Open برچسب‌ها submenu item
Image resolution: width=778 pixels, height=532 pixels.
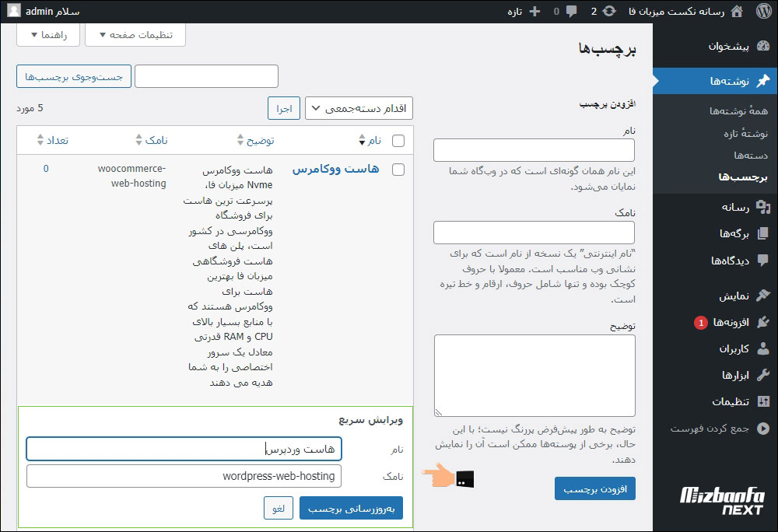click(743, 177)
